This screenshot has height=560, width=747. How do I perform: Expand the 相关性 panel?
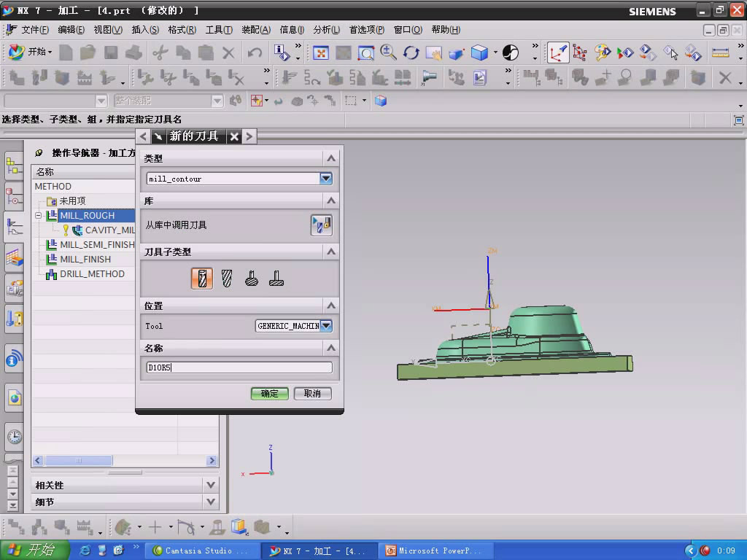(211, 485)
